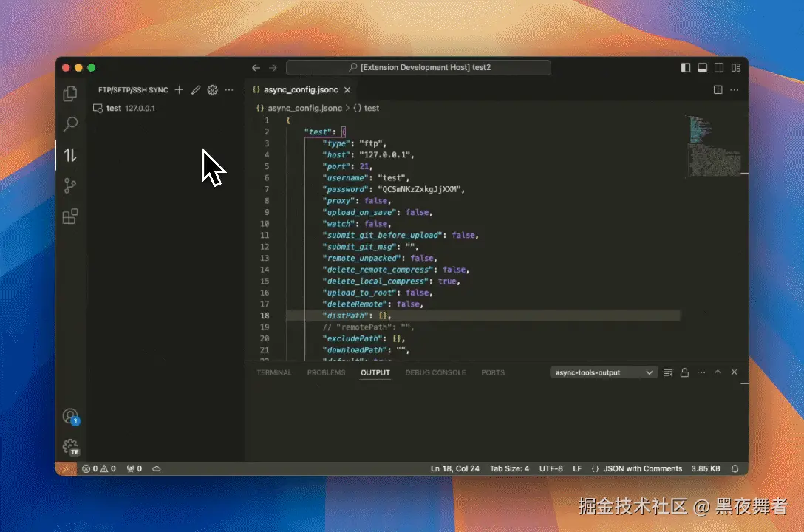The width and height of the screenshot is (804, 532).
Task: Open the Manage gear in activity bar
Action: [x=70, y=447]
